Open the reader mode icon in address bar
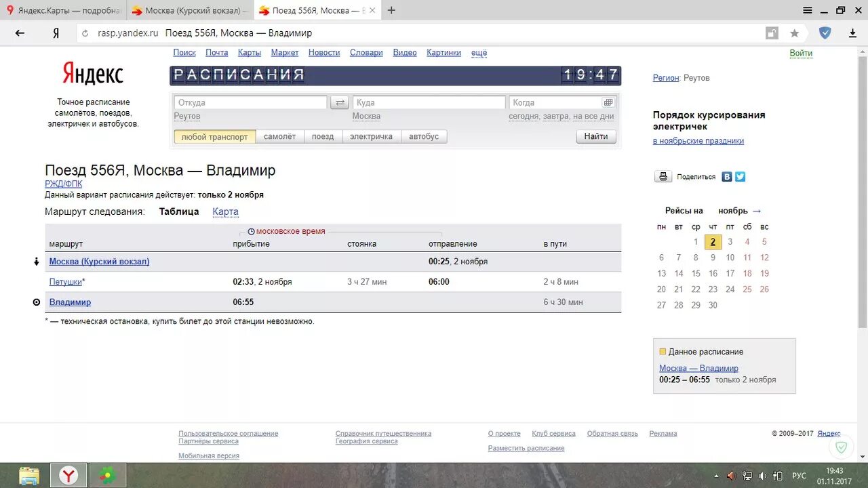868x488 pixels. click(x=772, y=33)
